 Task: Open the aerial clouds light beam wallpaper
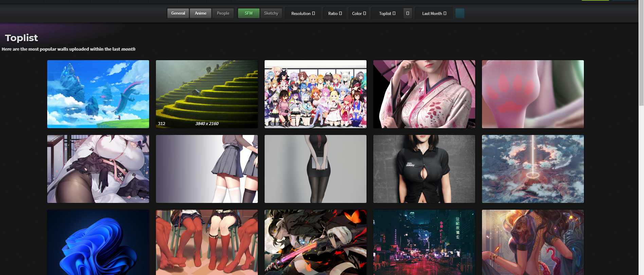tap(533, 169)
